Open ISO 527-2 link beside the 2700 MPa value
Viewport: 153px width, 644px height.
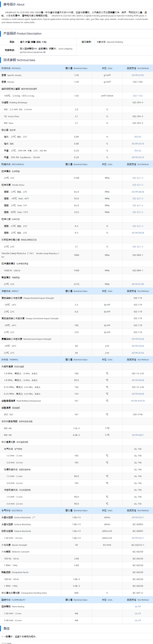(138, 178)
